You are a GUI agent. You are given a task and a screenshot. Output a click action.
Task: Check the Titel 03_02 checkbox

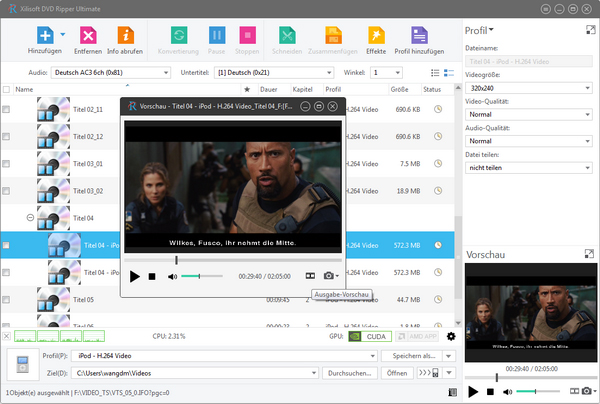tap(6, 191)
